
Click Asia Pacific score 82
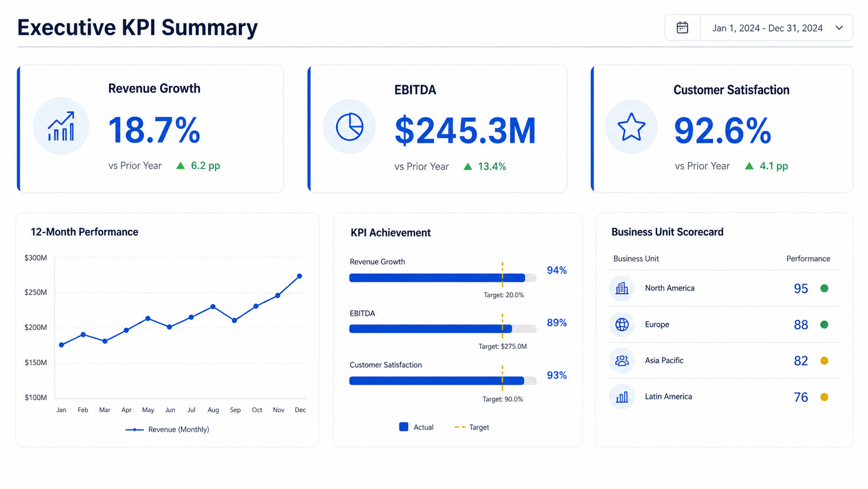click(x=801, y=361)
